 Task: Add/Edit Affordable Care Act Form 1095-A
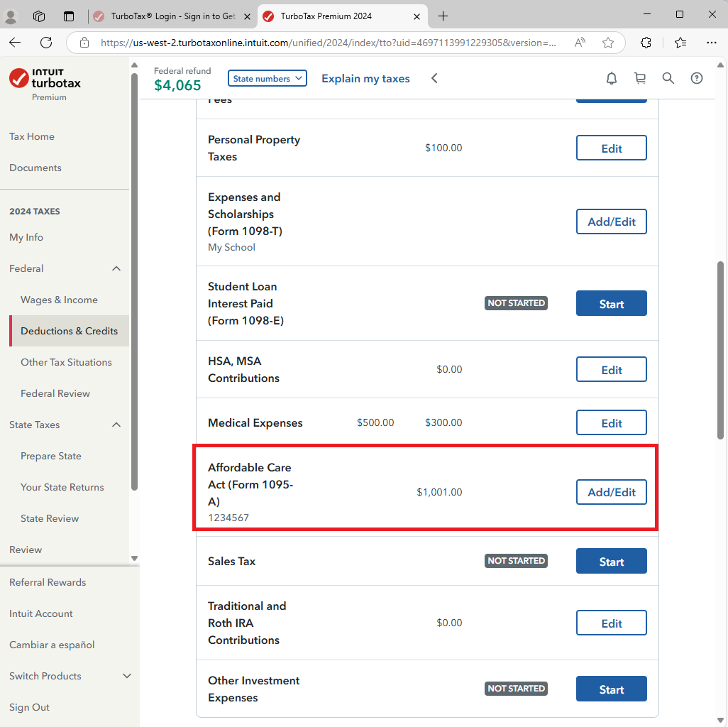611,492
